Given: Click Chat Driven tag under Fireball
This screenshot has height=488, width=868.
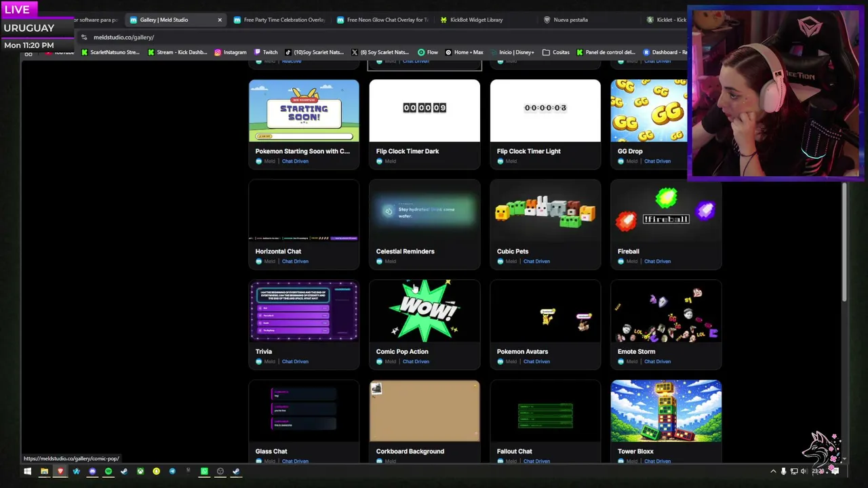Looking at the screenshot, I should 657,262.
